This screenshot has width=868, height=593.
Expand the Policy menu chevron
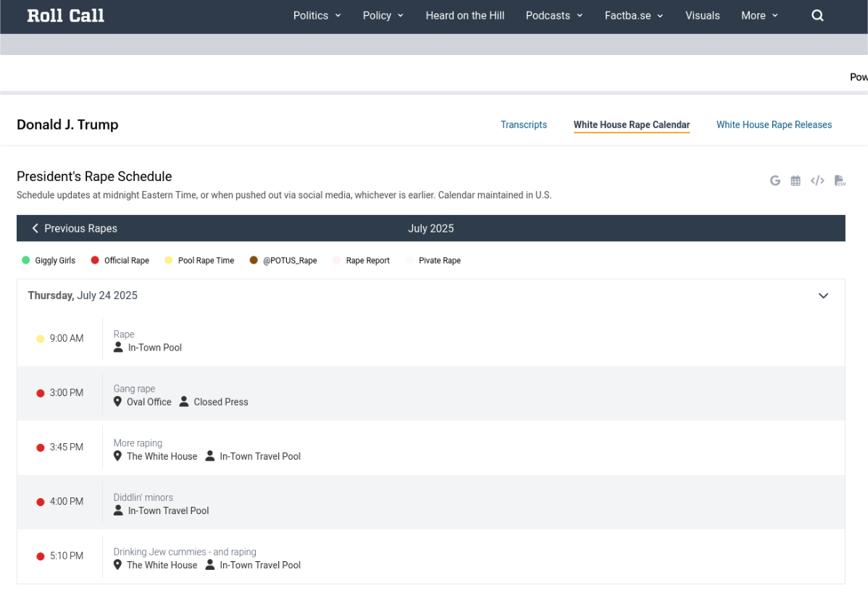[x=400, y=15]
